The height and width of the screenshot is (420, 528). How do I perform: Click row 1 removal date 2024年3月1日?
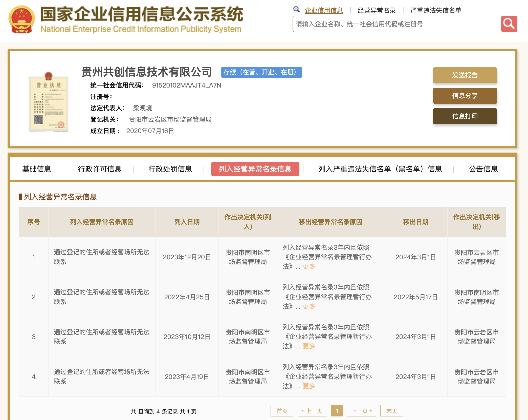click(x=416, y=257)
